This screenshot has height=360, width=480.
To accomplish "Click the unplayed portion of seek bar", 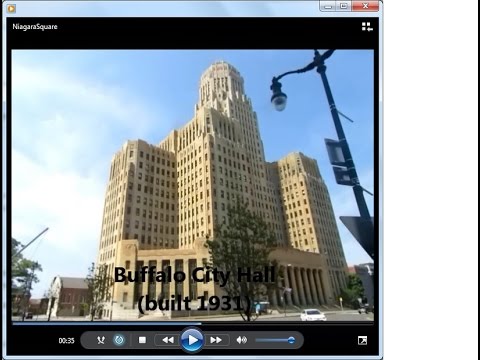I will 287,323.
